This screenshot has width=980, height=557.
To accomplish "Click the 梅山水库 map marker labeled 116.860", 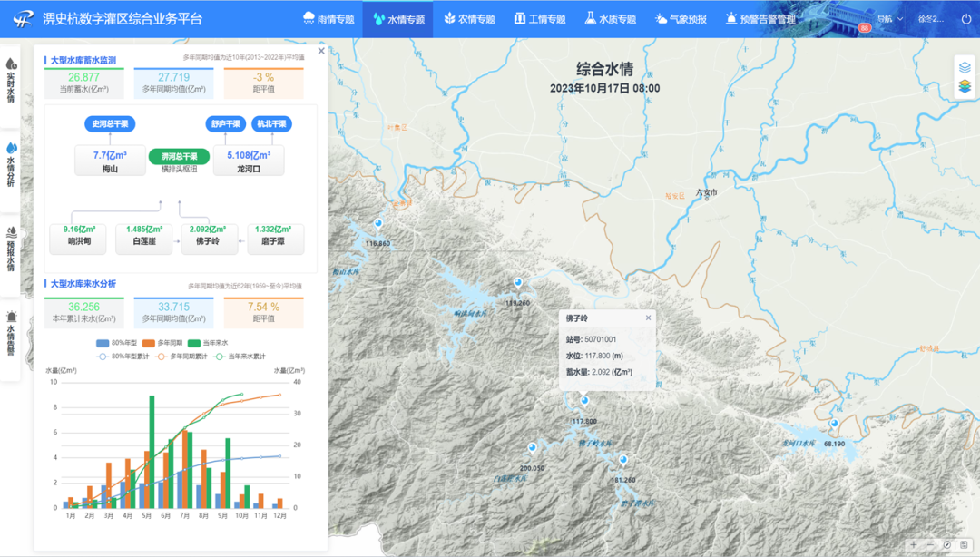I will click(x=378, y=224).
